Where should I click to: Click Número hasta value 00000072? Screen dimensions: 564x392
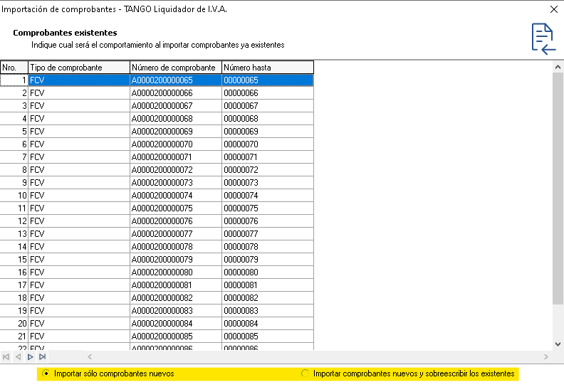click(268, 170)
